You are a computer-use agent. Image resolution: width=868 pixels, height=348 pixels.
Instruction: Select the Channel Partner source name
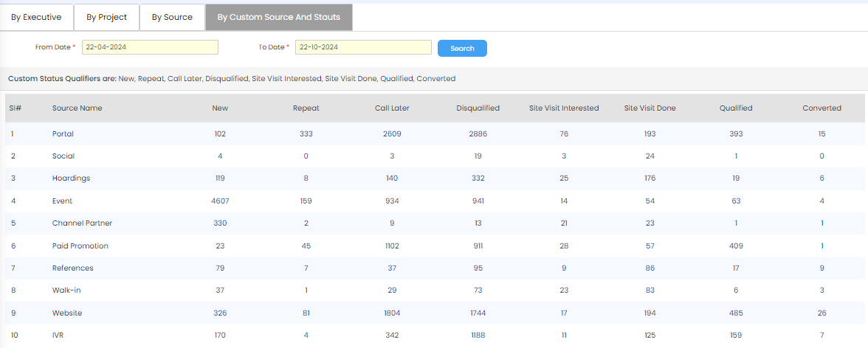(82, 223)
